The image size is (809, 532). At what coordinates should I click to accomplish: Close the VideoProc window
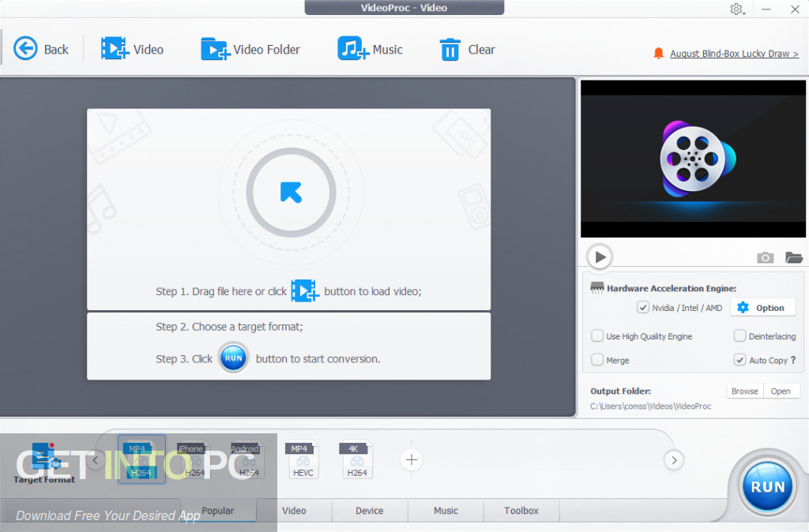tap(795, 9)
